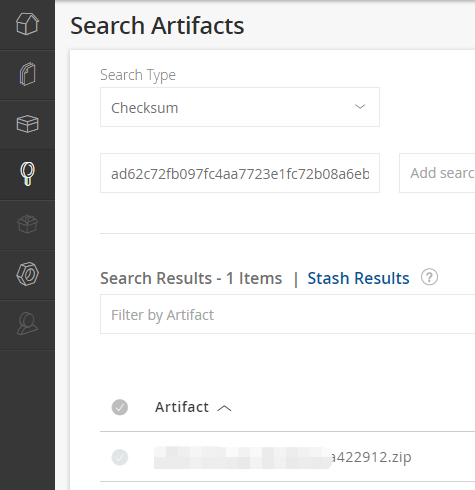Viewport: 475px width, 490px height.
Task: Toggle the select-all checkbox beside Artifact
Action: [120, 407]
